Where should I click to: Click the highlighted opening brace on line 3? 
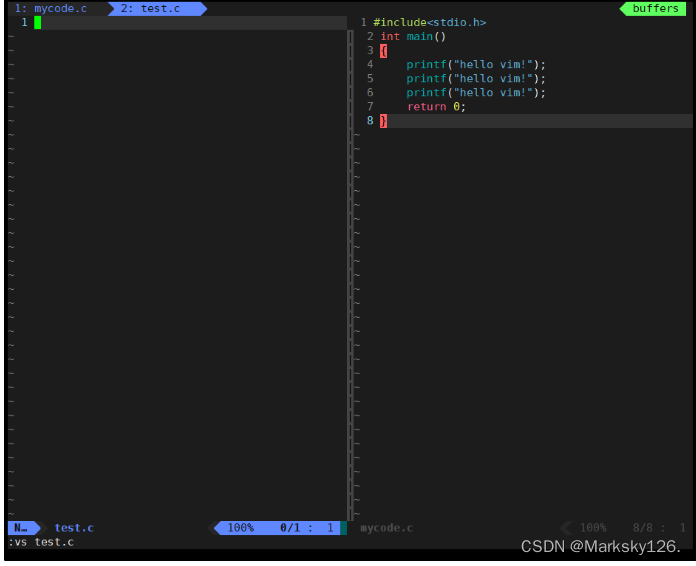pyautogui.click(x=384, y=51)
